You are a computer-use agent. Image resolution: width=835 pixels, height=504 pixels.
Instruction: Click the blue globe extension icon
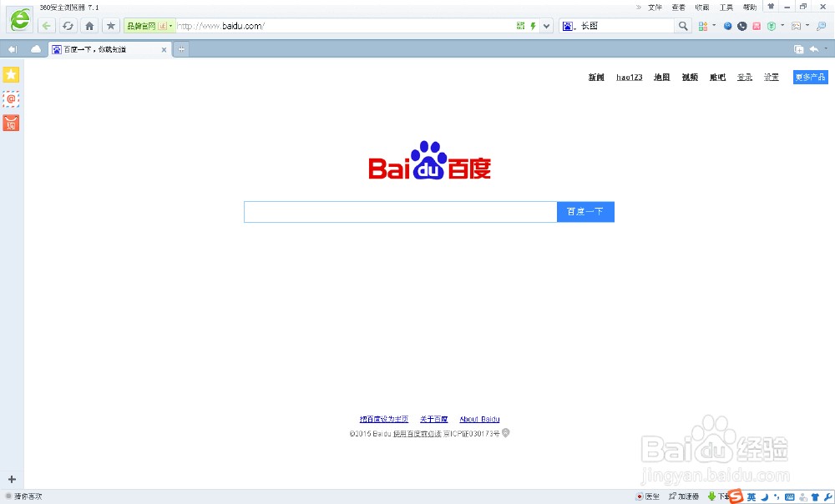tap(727, 26)
